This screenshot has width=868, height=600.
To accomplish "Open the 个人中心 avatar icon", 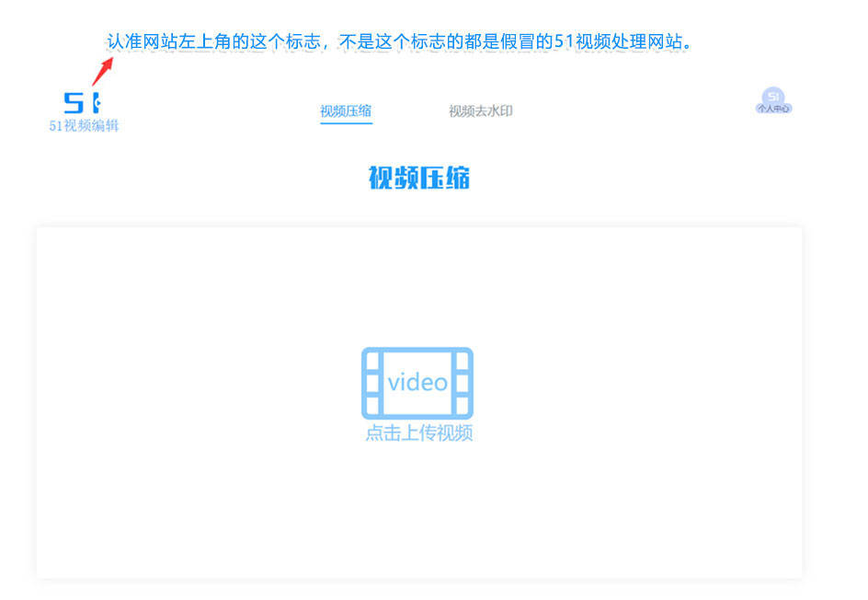I will [x=773, y=100].
